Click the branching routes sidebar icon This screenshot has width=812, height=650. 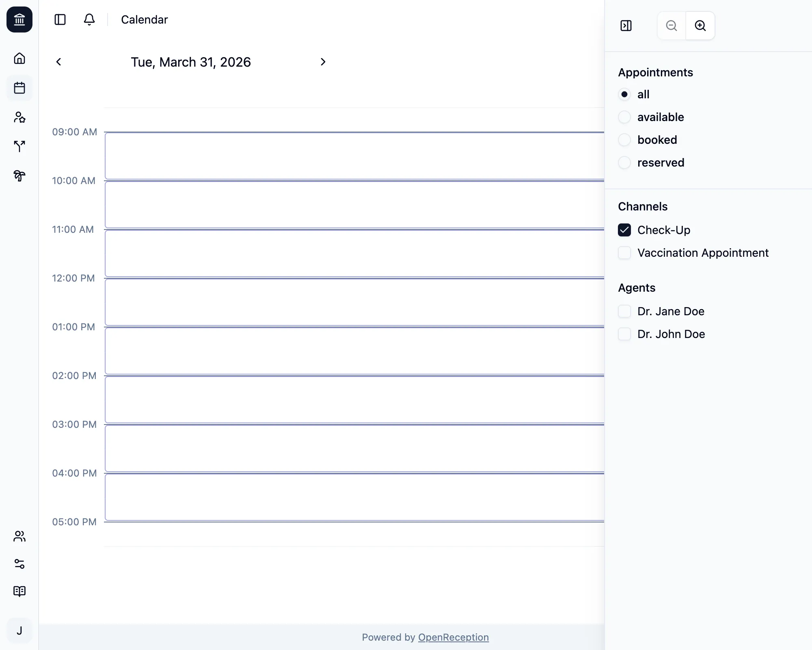click(19, 147)
